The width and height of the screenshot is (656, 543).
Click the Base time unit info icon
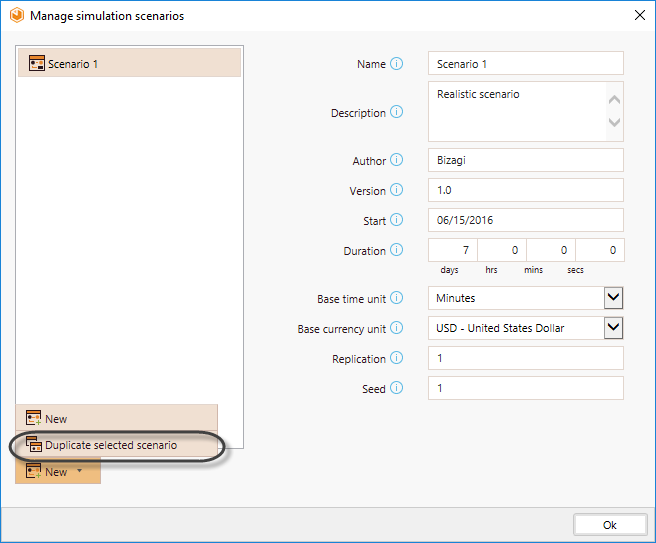click(396, 298)
